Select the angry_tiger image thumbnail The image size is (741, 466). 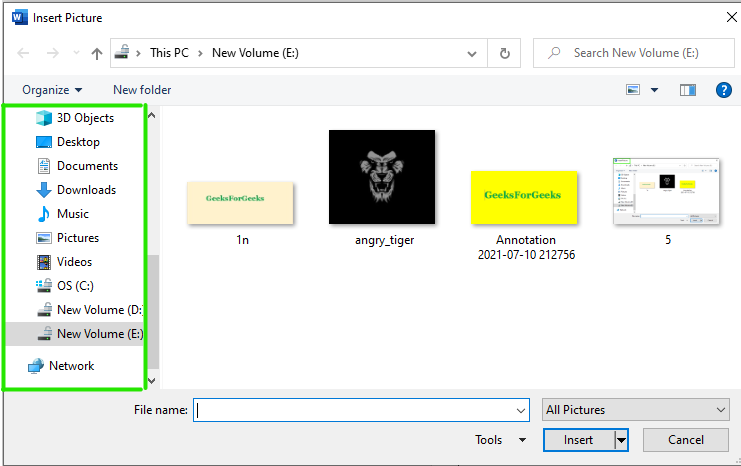tap(382, 177)
